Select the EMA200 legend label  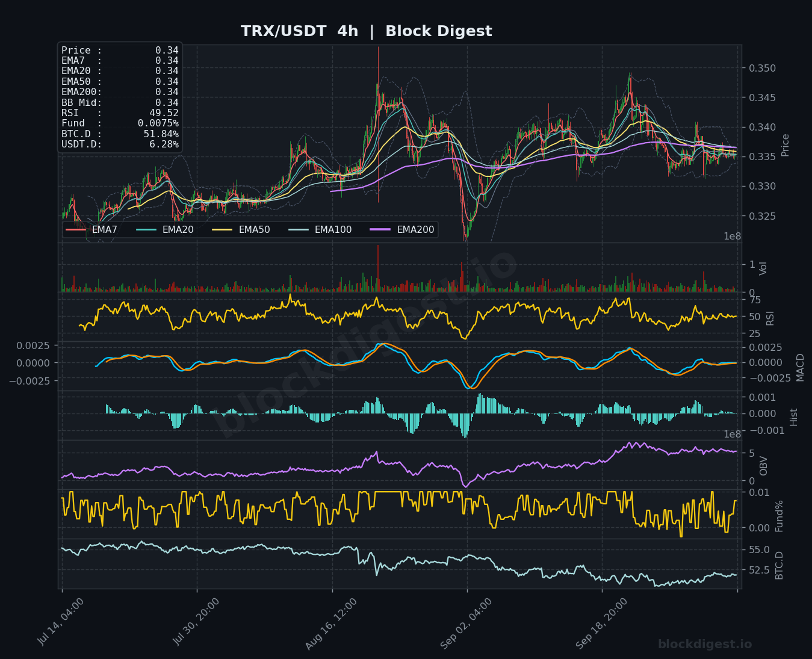[x=416, y=230]
